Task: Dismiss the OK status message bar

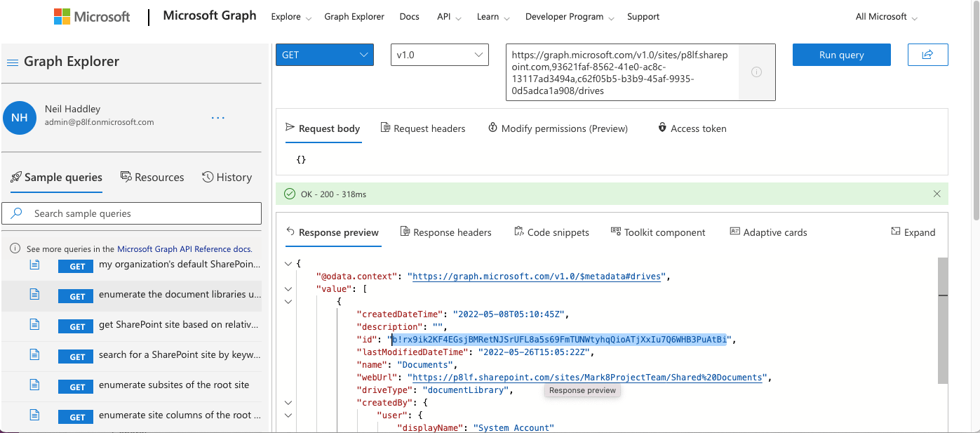Action: (937, 194)
